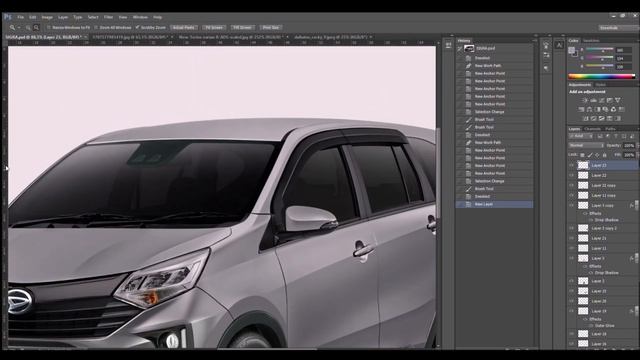Screen dimensions: 640x360
Task: Add an Exposure adjustment
Action: tap(609, 100)
